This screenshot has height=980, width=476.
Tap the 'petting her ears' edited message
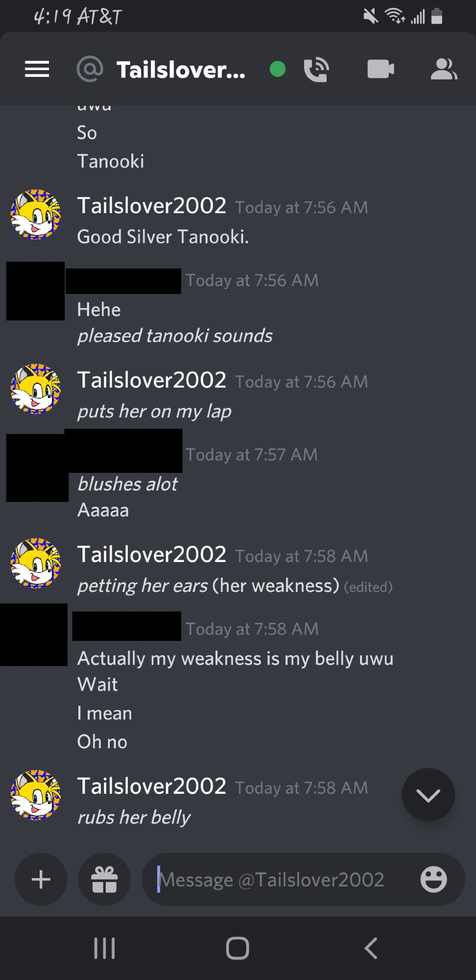point(235,586)
